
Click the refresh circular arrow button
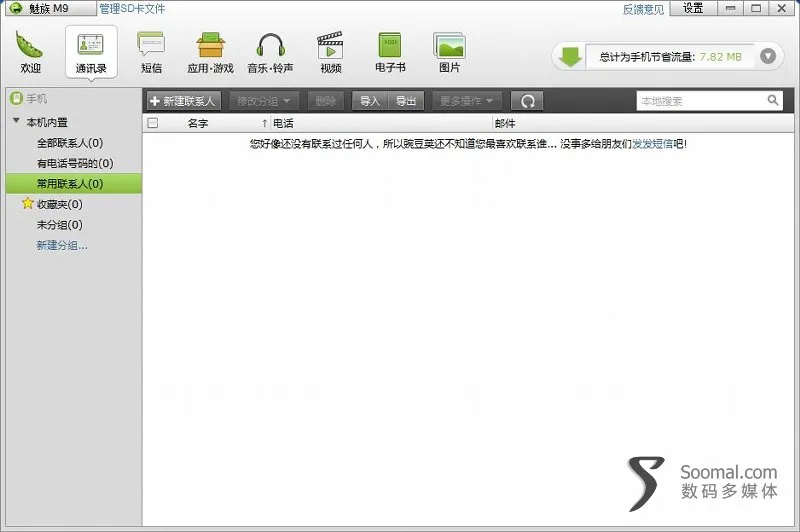[527, 101]
